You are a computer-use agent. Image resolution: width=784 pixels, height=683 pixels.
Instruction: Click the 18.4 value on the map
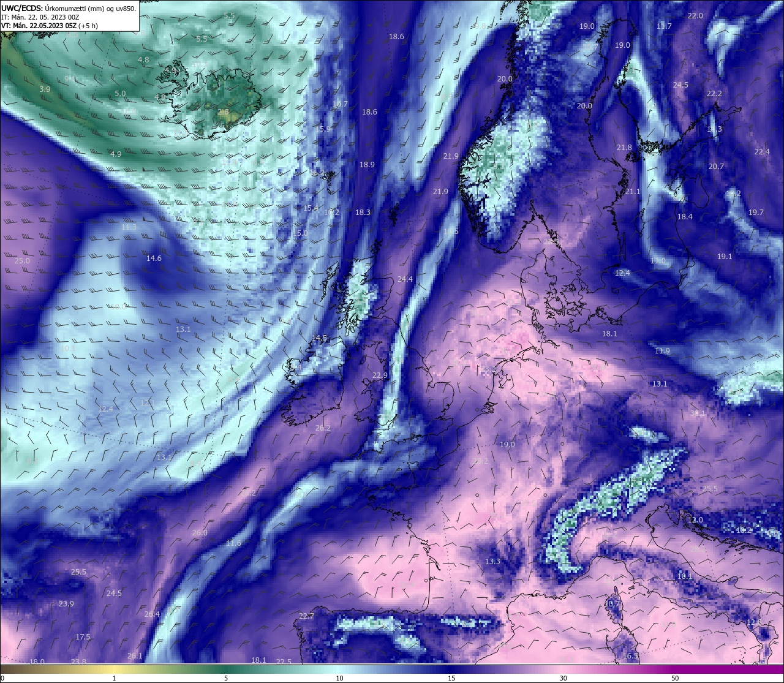(x=685, y=217)
